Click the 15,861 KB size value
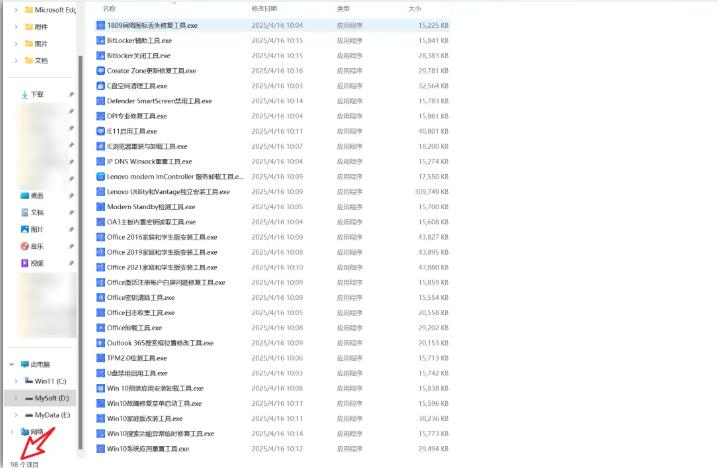 [x=433, y=116]
